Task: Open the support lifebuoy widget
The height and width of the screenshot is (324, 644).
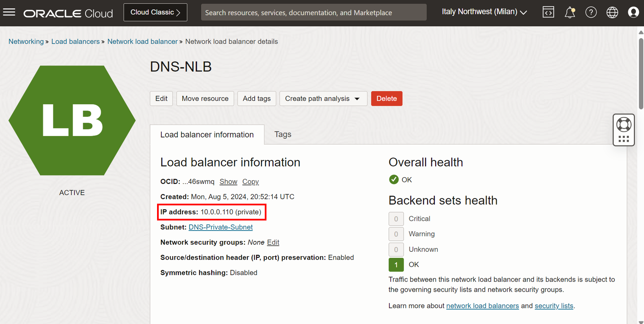Action: click(624, 130)
